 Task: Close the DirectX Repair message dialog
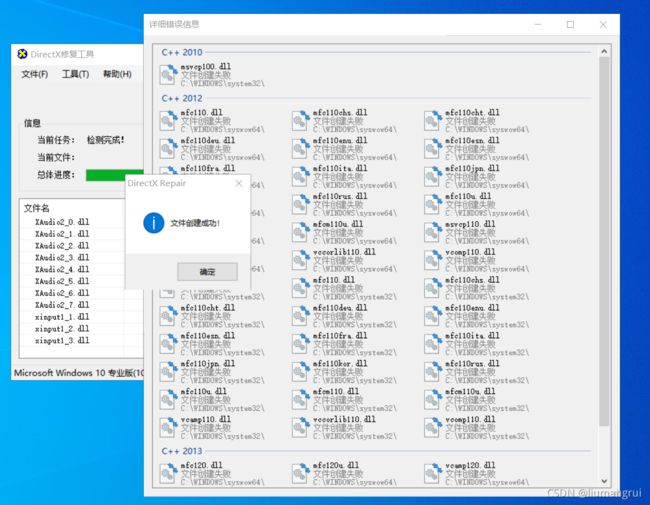point(239,183)
